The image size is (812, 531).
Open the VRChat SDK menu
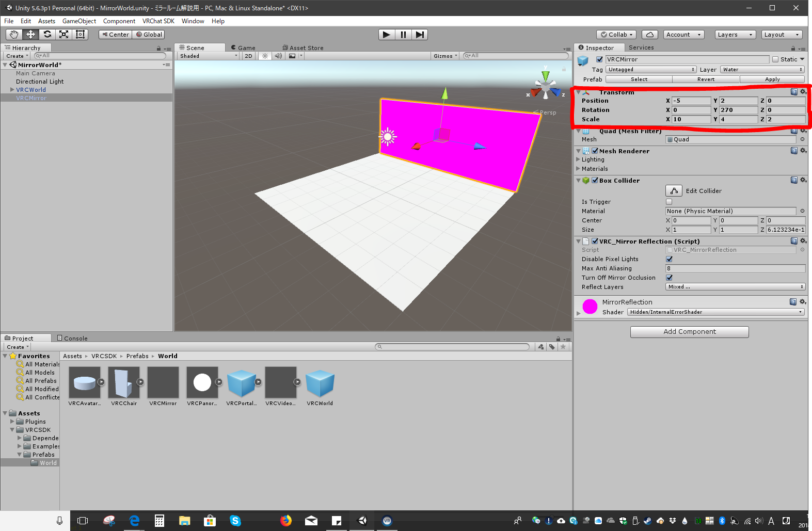[x=158, y=21]
